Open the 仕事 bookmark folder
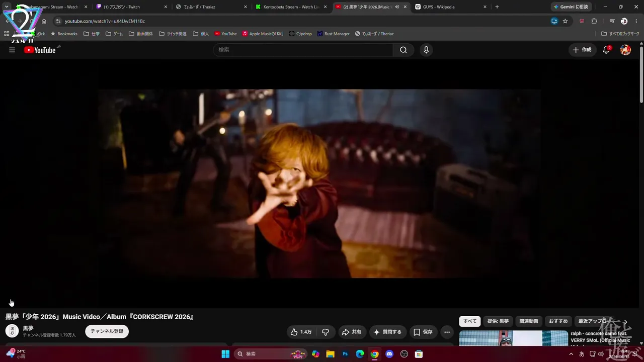Viewport: 644px width, 362px height. [x=92, y=34]
